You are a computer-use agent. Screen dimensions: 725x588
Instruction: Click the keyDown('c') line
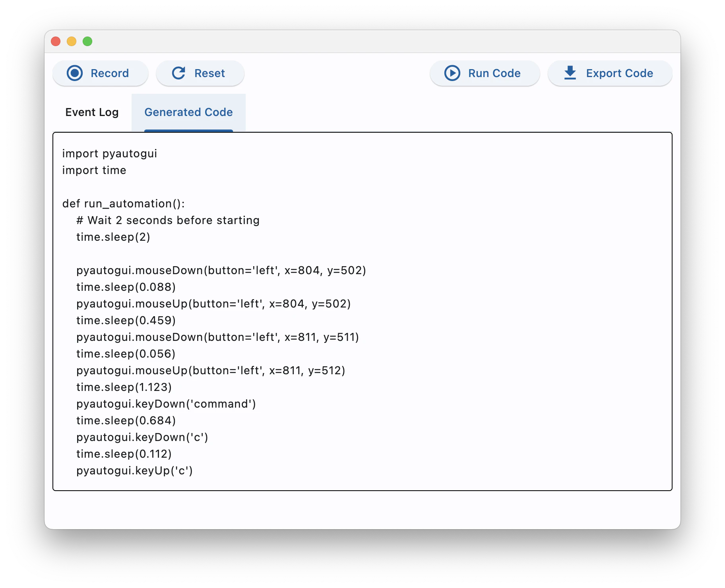pyautogui.click(x=142, y=437)
